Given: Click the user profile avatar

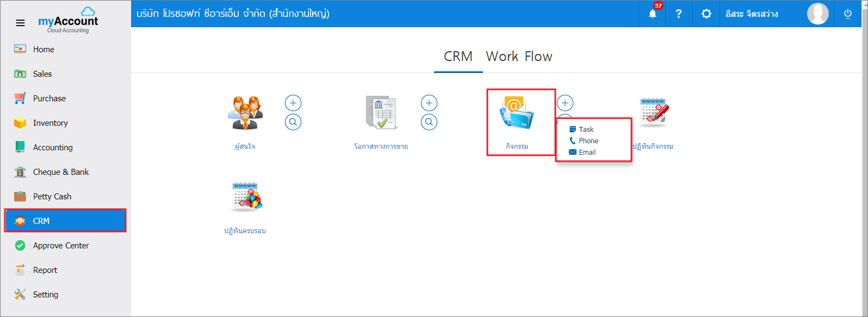Looking at the screenshot, I should pos(817,14).
